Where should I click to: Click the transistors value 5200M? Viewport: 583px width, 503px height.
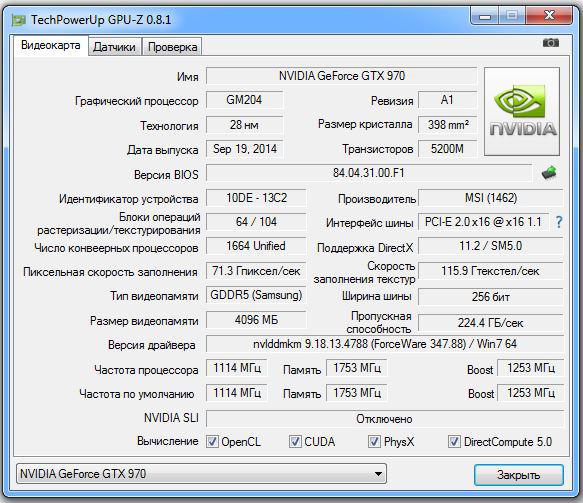click(x=447, y=149)
